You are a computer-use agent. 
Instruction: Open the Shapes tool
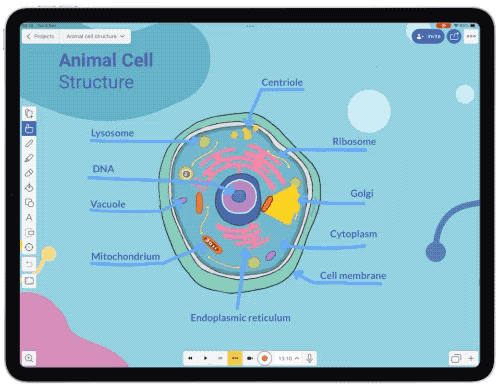pos(29,203)
